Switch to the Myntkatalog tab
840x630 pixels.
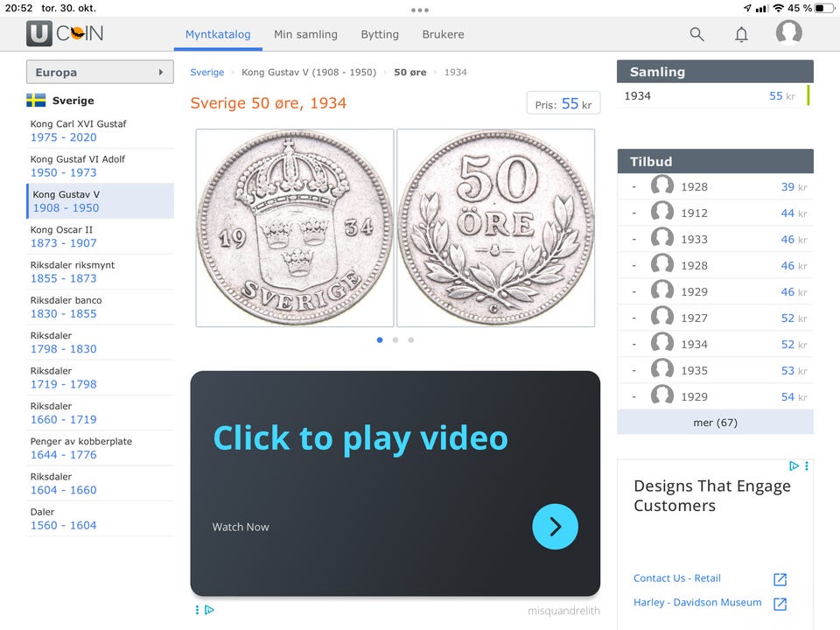click(x=218, y=34)
